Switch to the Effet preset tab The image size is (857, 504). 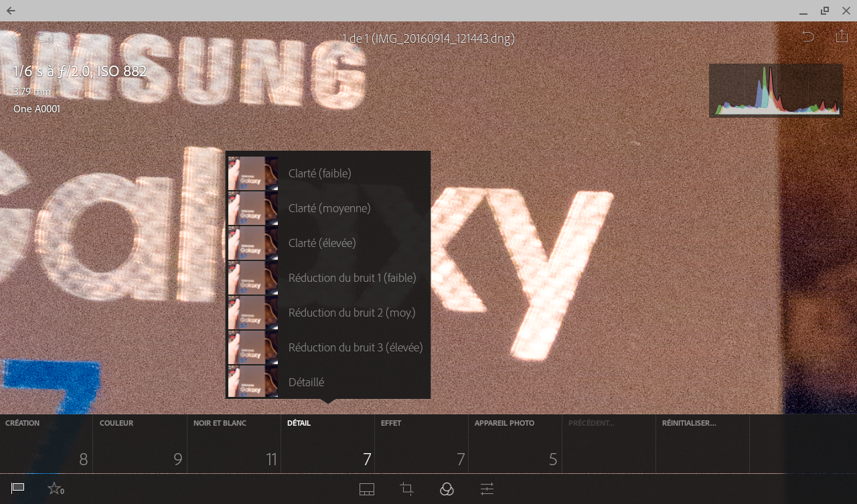(x=421, y=443)
